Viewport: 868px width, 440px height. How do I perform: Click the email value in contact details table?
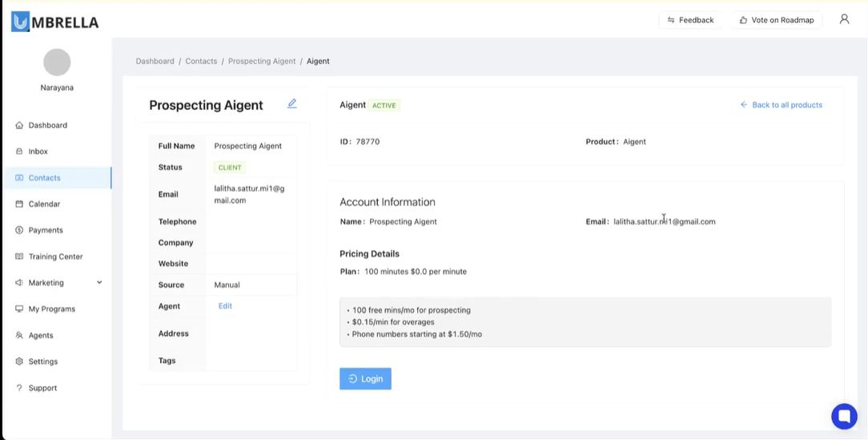click(250, 195)
